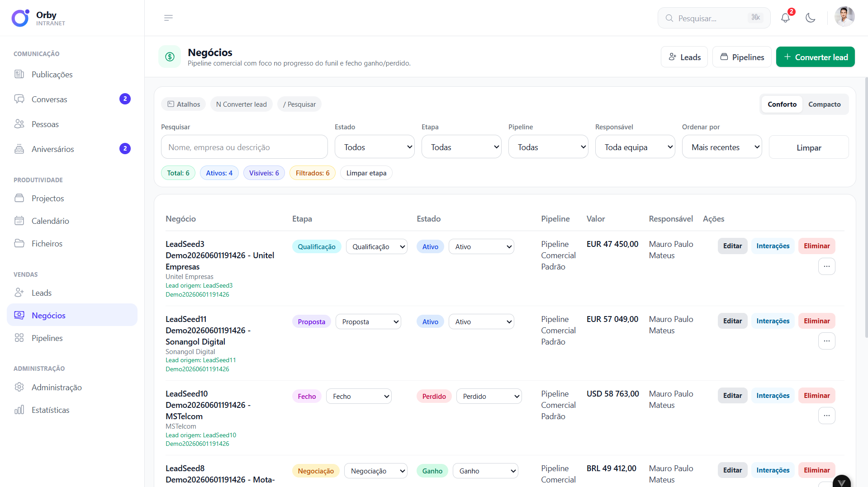Click the Publicações sidebar icon
868x487 pixels.
click(19, 74)
